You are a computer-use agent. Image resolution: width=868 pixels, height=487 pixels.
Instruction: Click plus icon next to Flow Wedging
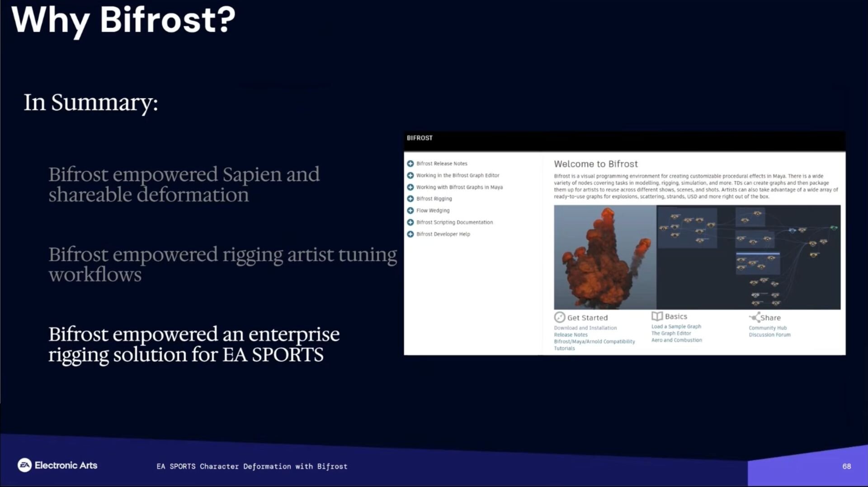click(410, 211)
